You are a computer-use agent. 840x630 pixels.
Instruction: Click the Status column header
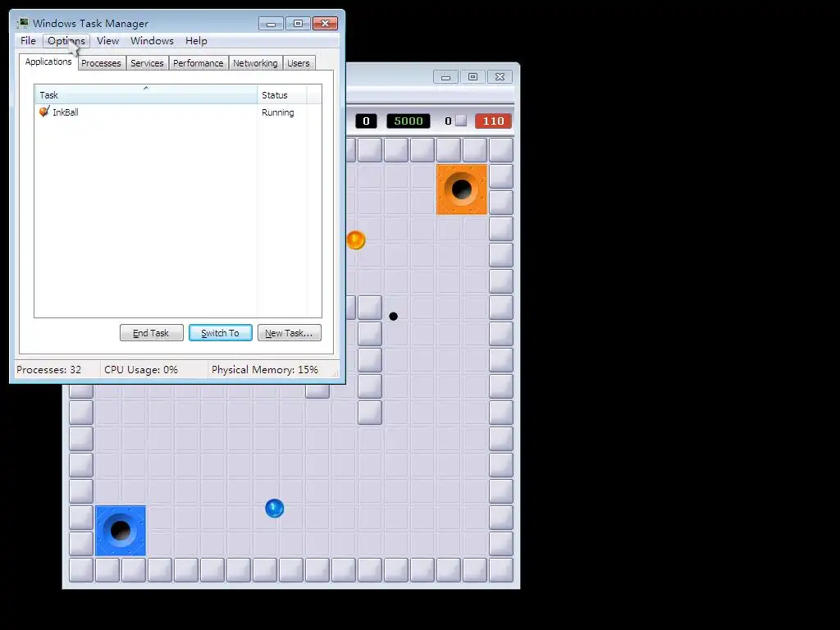coord(282,95)
